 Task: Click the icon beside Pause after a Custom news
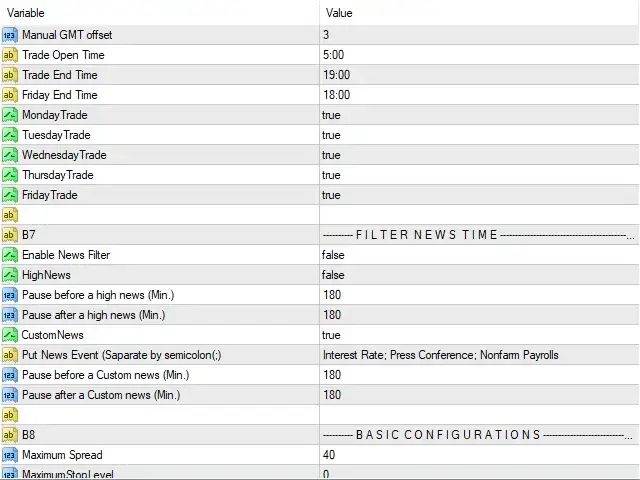[9, 395]
